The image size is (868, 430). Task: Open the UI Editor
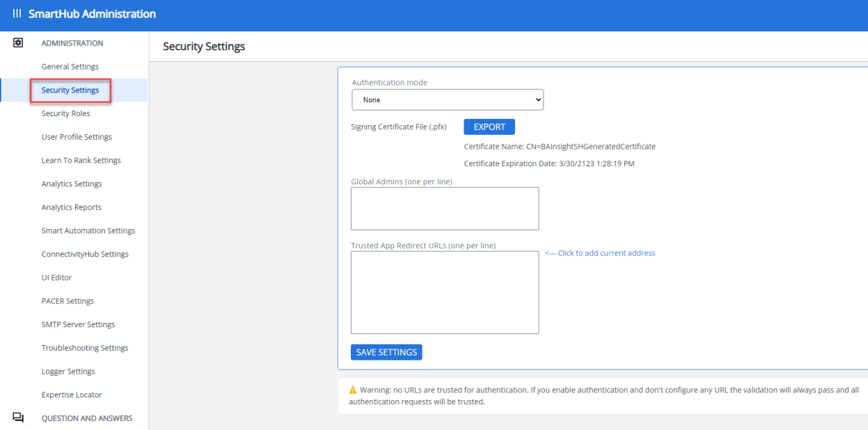coord(57,278)
